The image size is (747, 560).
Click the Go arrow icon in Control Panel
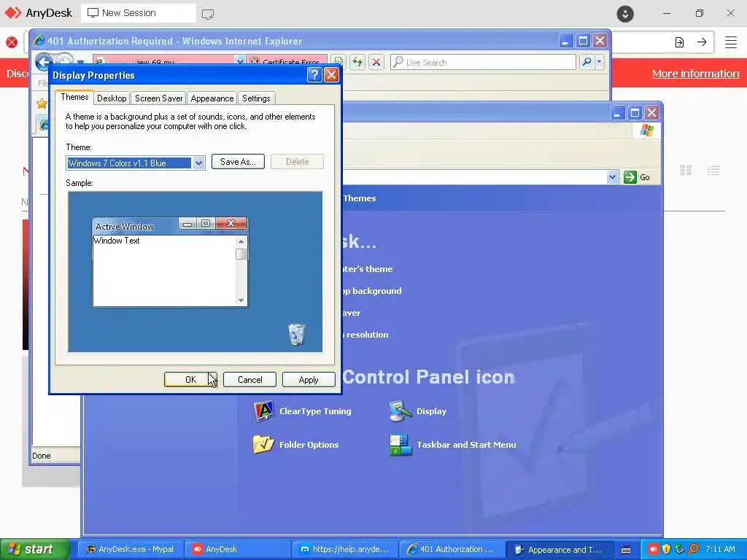pyautogui.click(x=630, y=177)
